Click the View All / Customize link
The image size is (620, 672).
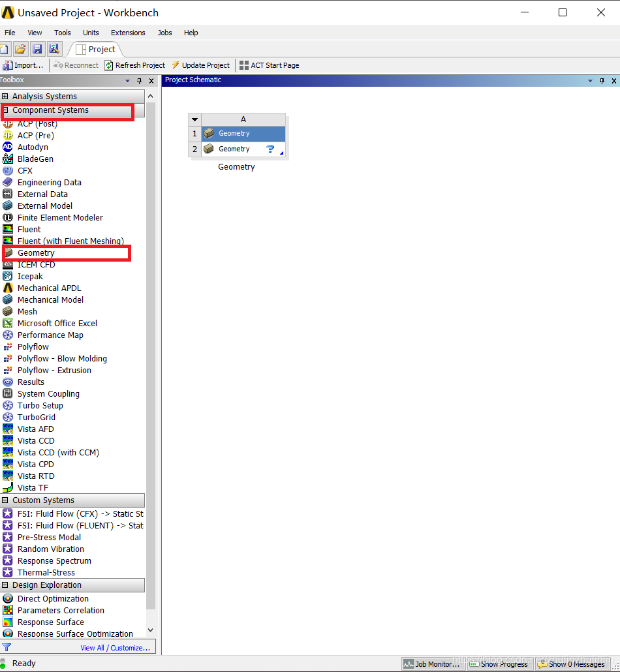[x=115, y=648]
